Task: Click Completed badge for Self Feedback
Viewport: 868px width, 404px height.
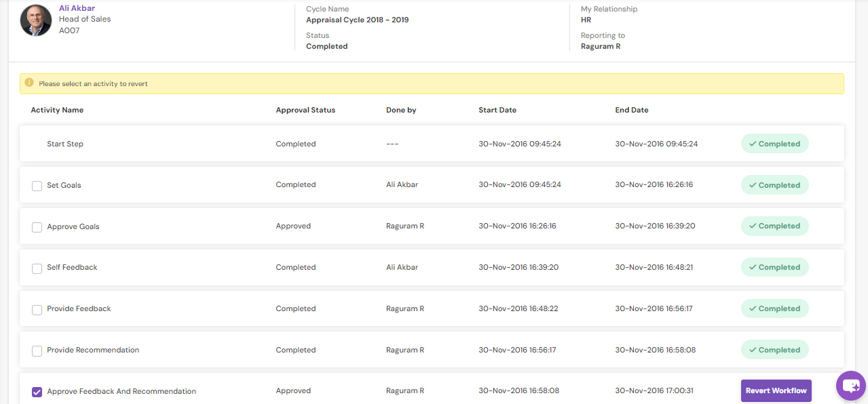Action: pos(774,267)
